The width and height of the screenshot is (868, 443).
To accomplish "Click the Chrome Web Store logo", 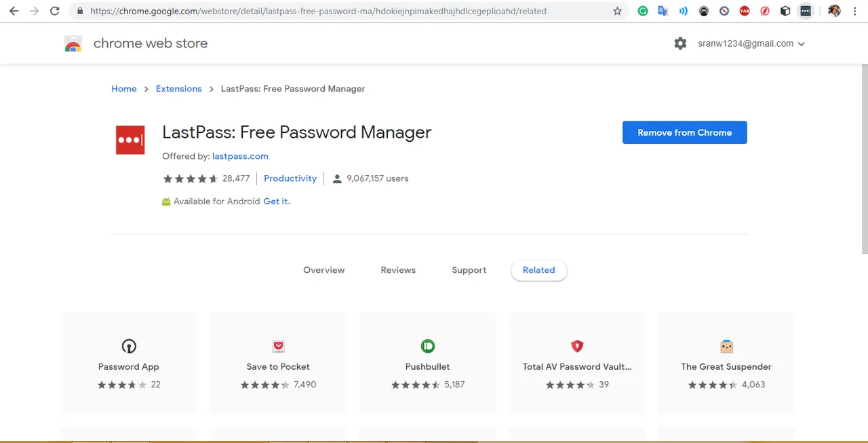I will point(73,44).
